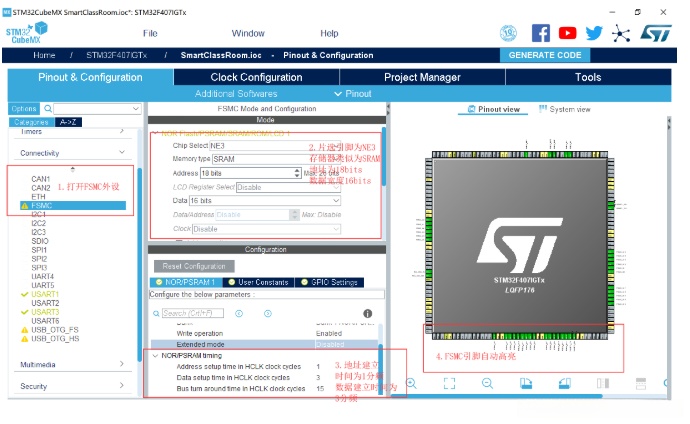Open ST YouTube channel icon
This screenshot has width=690, height=424.
567,33
